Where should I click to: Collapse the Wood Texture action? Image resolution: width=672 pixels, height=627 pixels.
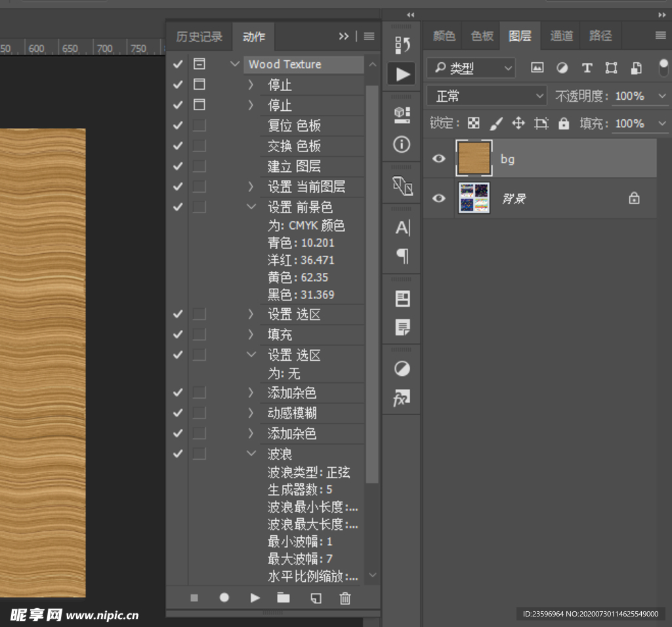pyautogui.click(x=234, y=64)
